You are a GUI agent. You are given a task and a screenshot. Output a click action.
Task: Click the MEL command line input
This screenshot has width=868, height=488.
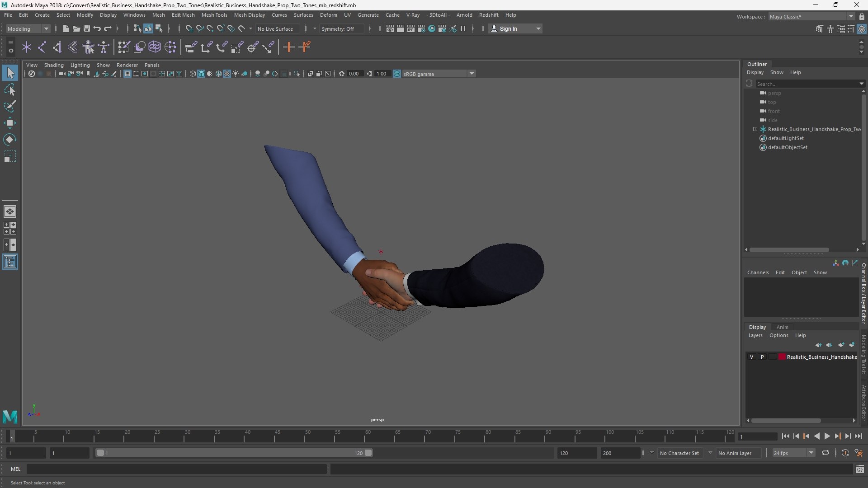coord(176,469)
